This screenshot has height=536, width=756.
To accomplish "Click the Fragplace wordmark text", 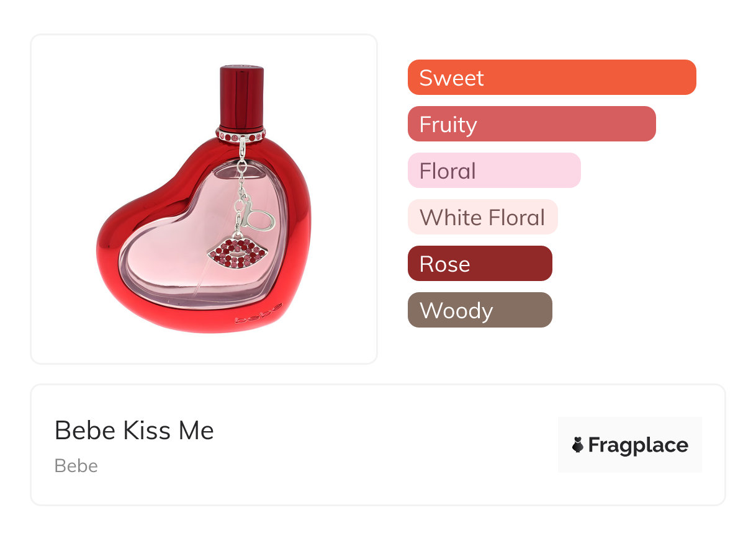I will coord(637,445).
